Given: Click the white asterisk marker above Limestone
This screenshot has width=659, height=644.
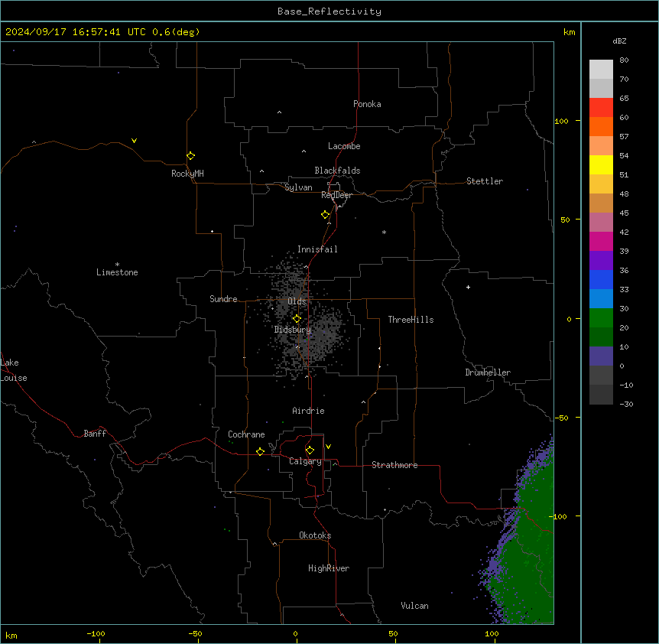Looking at the screenshot, I should [117, 265].
